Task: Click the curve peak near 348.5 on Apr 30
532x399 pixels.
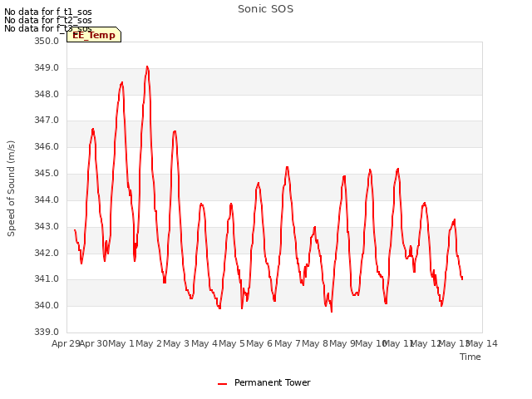Action: point(122,82)
